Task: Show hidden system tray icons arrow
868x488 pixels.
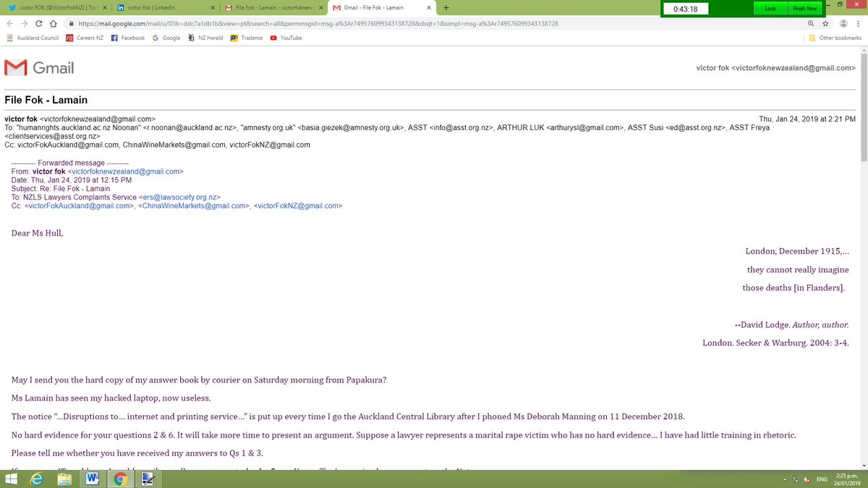Action: coord(785,479)
